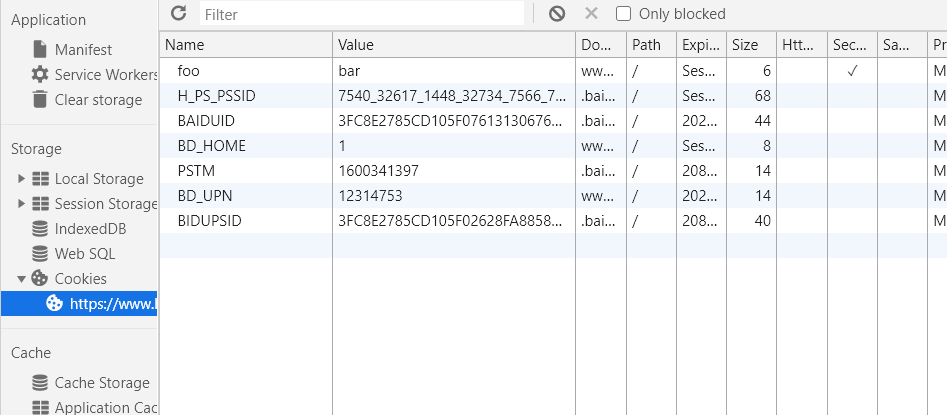Expand the Session Storage tree node

tap(22, 204)
